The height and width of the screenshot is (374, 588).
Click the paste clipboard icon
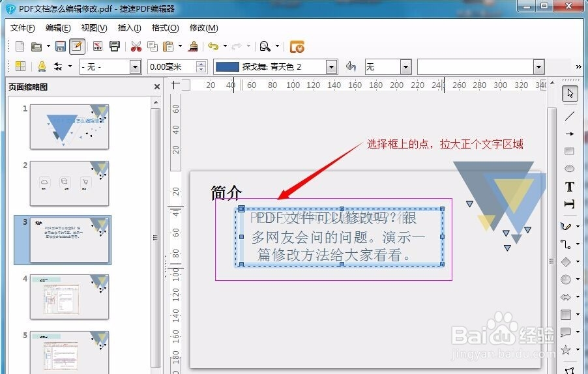[168, 46]
